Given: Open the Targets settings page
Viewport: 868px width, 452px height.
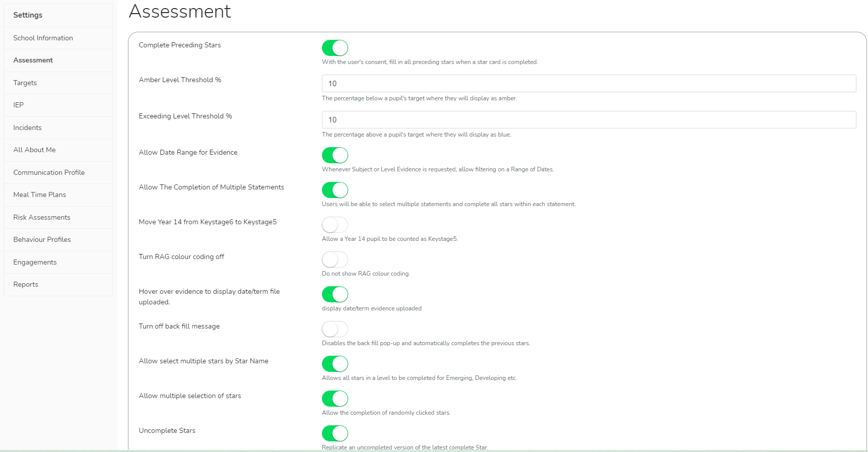Looking at the screenshot, I should 58,83.
